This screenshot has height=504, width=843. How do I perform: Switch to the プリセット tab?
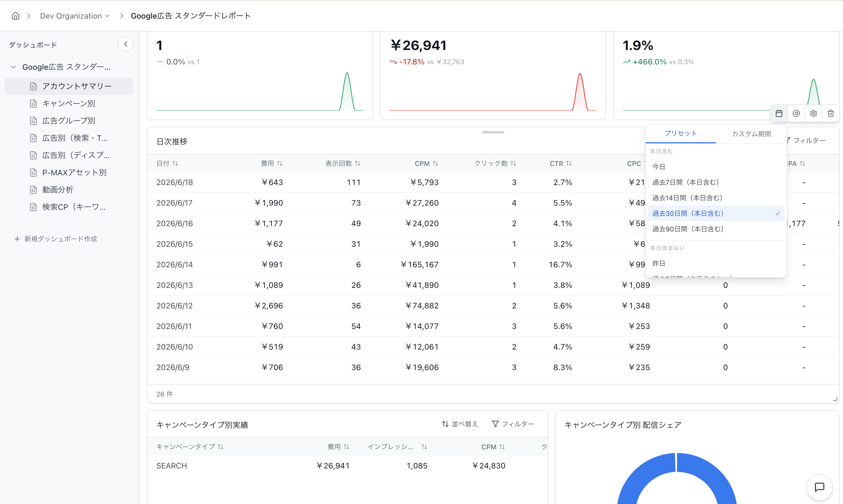(x=681, y=134)
